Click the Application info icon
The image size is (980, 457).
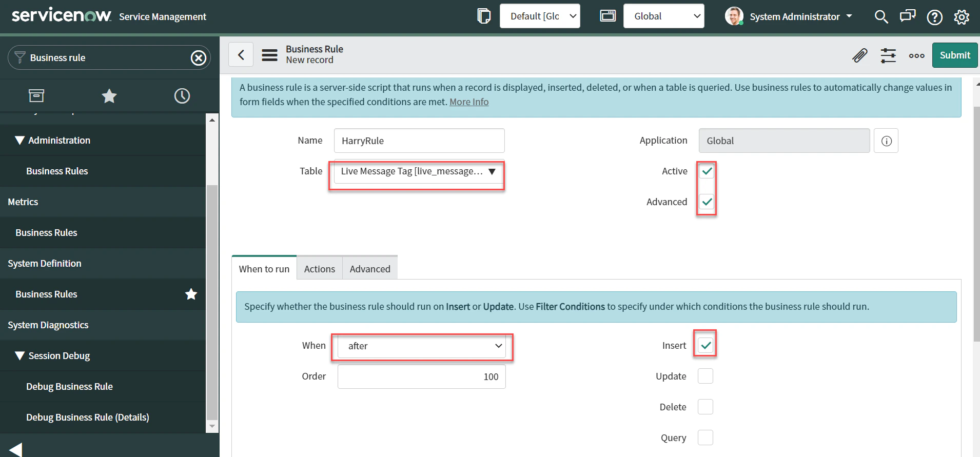pyautogui.click(x=886, y=141)
